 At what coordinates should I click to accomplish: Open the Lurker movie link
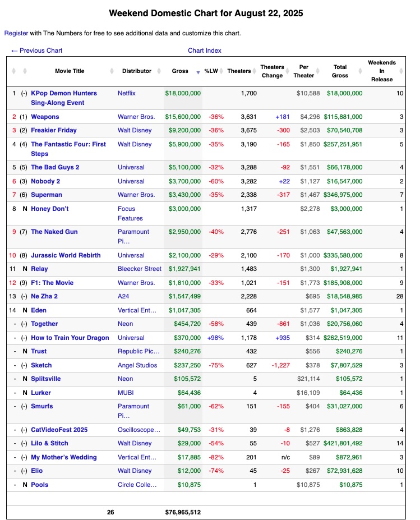click(x=41, y=393)
